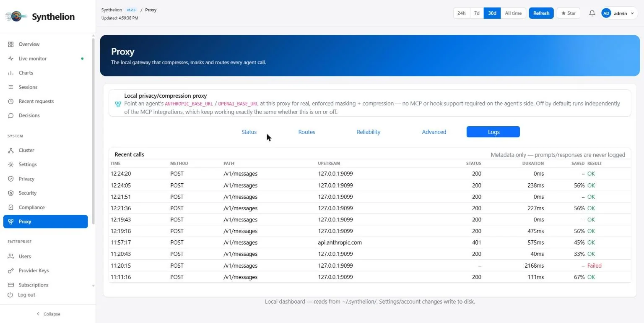Click the notification bell icon
644x323 pixels.
pos(592,13)
